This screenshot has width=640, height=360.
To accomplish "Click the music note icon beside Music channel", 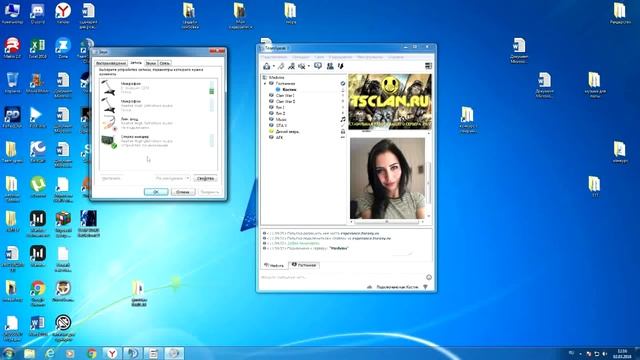I will (343, 119).
